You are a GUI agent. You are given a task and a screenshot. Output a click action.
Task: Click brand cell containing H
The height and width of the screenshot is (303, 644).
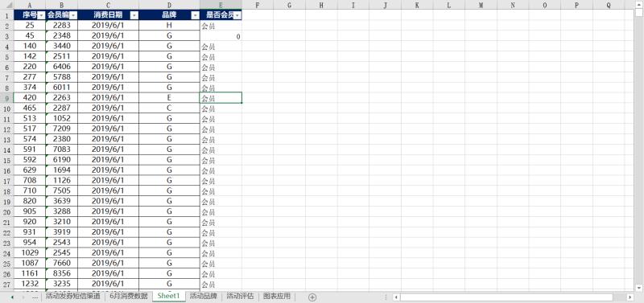tap(169, 26)
